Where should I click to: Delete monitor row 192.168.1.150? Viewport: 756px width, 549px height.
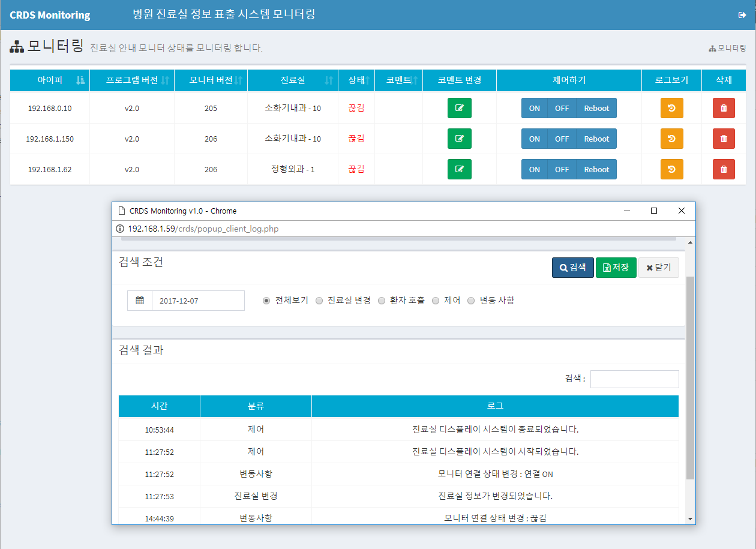(x=724, y=139)
